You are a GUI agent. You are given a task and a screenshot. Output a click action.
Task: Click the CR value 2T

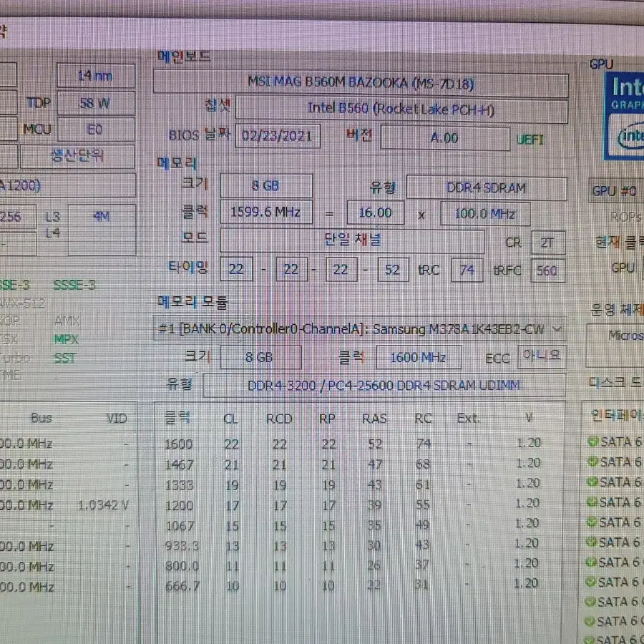click(547, 243)
